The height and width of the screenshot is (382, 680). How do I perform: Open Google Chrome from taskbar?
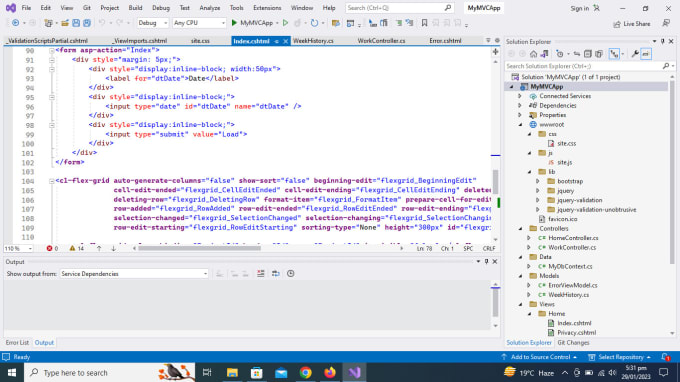(305, 372)
